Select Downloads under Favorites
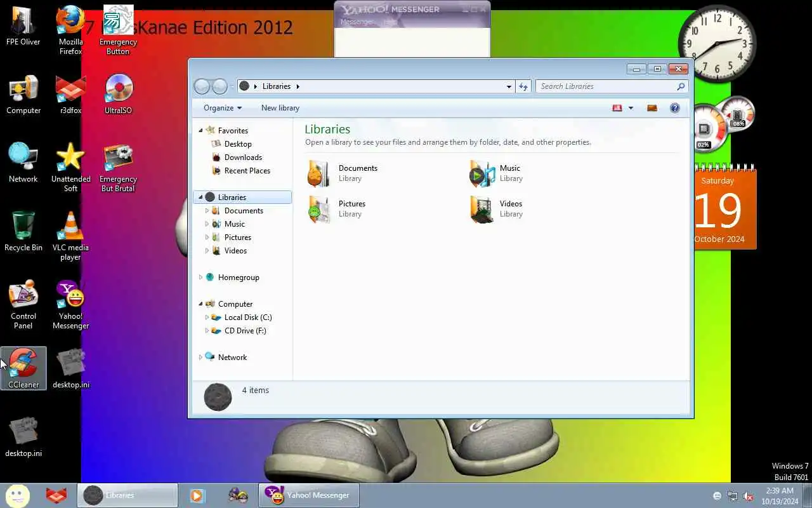Screen dimensions: 812x508 [x=243, y=157]
